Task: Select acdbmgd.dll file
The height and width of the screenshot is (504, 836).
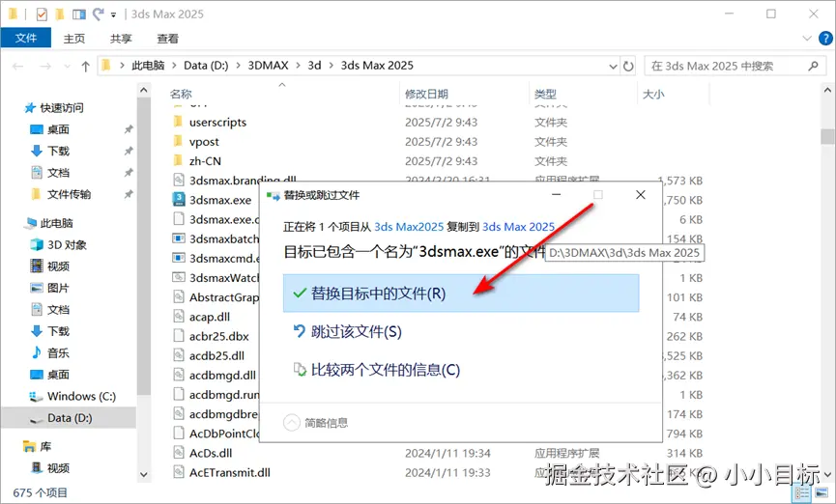Action: [x=222, y=375]
